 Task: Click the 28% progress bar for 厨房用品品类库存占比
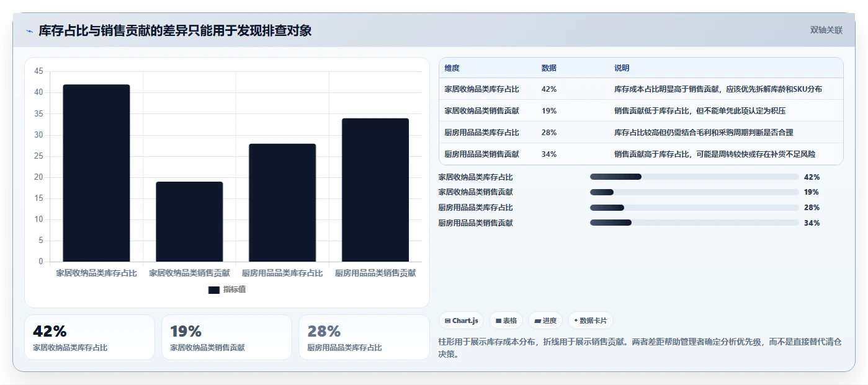694,208
